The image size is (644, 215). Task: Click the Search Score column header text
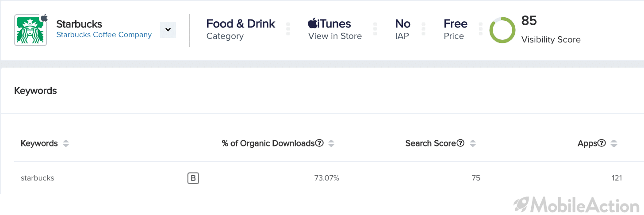click(430, 143)
